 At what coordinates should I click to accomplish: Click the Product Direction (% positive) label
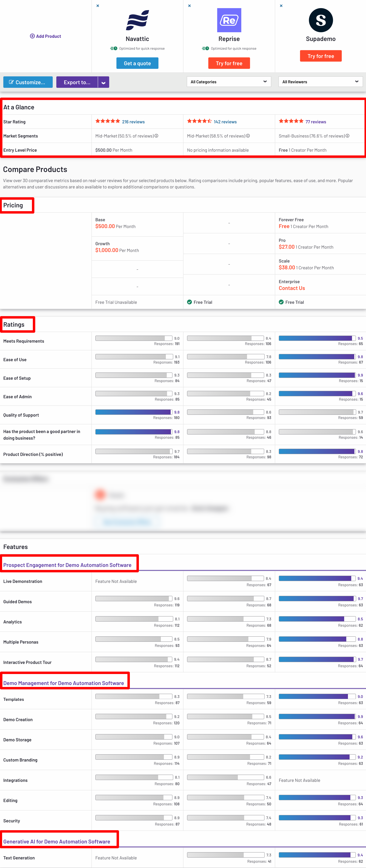(x=33, y=454)
